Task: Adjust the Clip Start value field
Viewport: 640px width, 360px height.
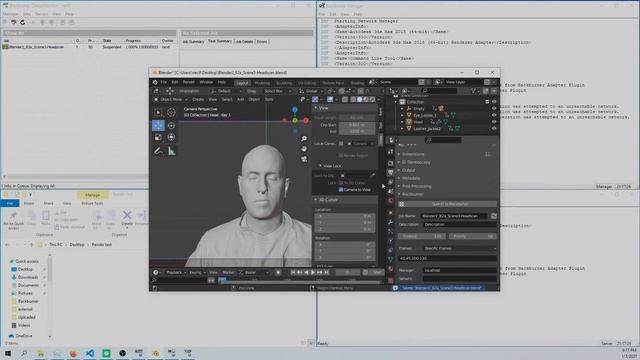Action: click(x=357, y=125)
